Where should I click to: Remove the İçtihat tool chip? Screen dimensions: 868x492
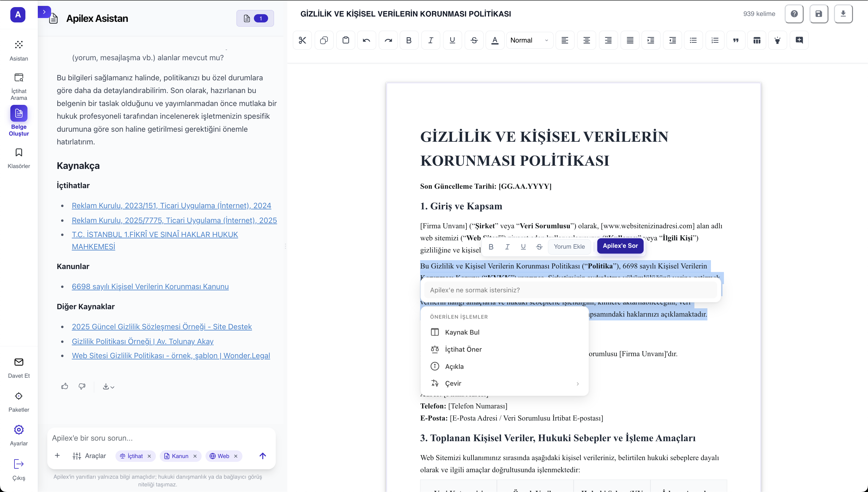coord(149,456)
